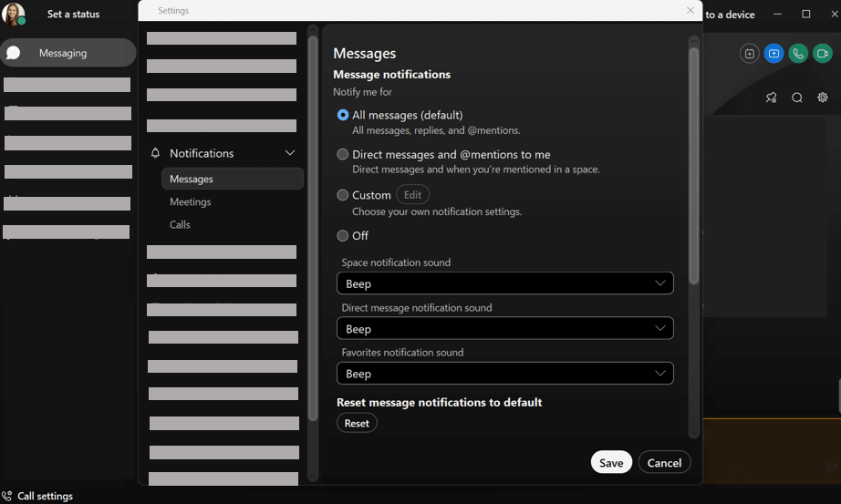The height and width of the screenshot is (504, 841).
Task: Save the notification settings
Action: [611, 462]
